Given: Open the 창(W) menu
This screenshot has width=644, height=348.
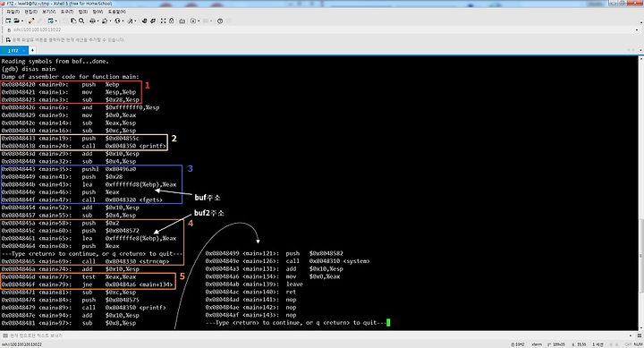Looking at the screenshot, I should tap(97, 12).
